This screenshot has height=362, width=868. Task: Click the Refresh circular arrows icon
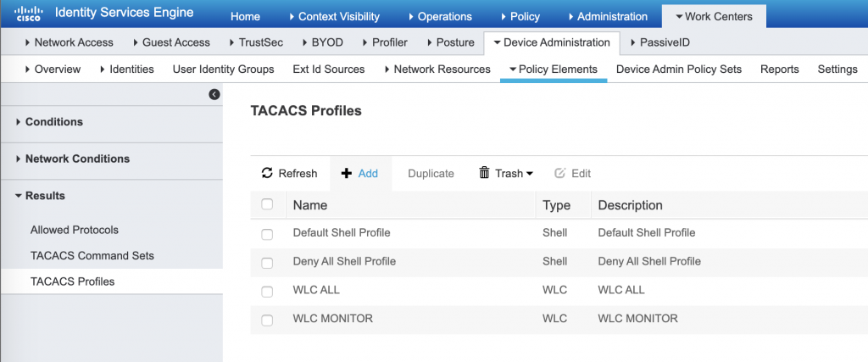pyautogui.click(x=267, y=173)
